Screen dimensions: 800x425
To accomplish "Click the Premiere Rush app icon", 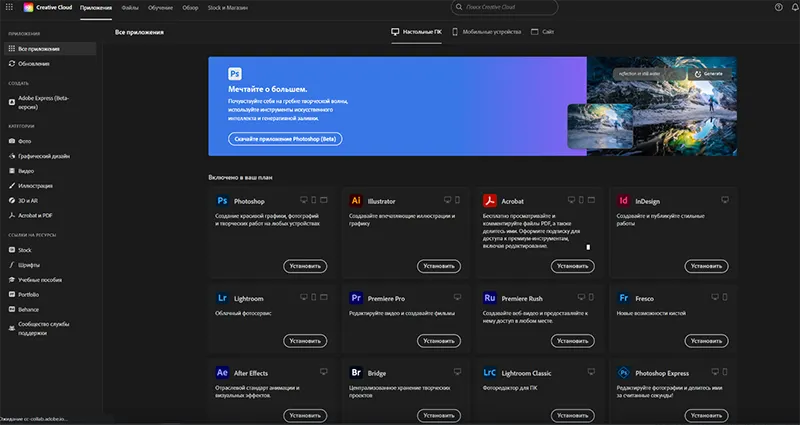I will (x=490, y=298).
